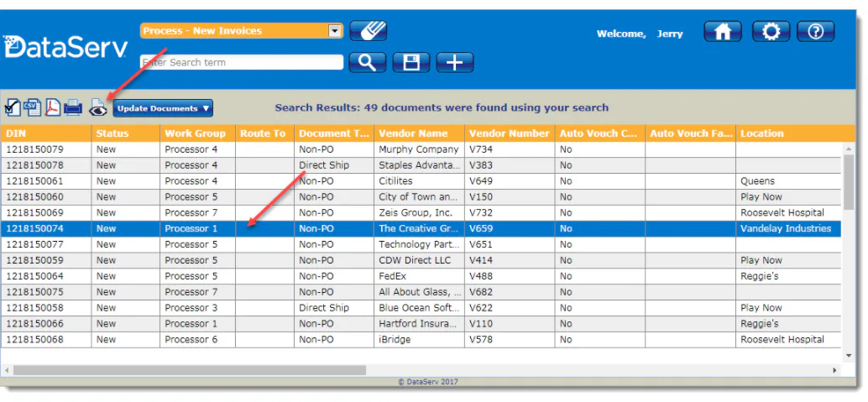Sort by the Vendor Name column header

(x=419, y=133)
